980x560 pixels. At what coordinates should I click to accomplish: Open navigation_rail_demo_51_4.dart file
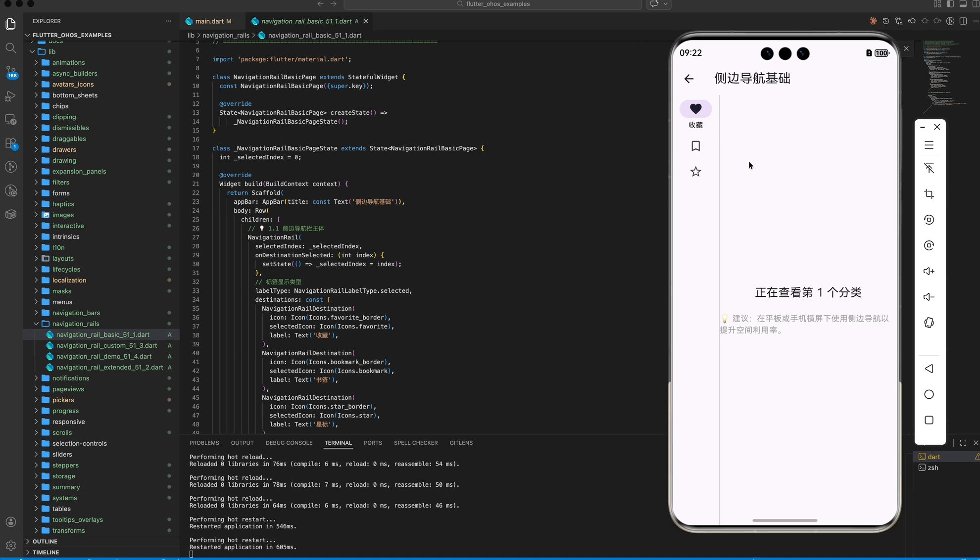(103, 356)
